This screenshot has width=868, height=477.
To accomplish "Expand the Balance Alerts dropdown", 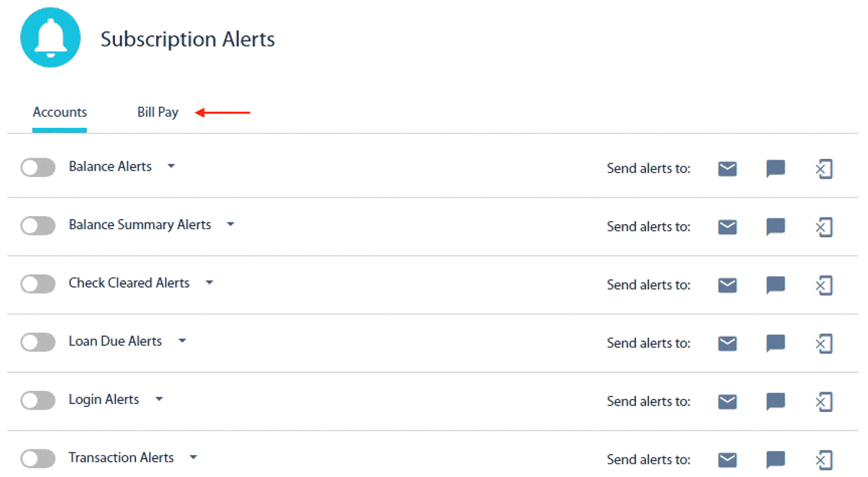I will click(x=171, y=166).
